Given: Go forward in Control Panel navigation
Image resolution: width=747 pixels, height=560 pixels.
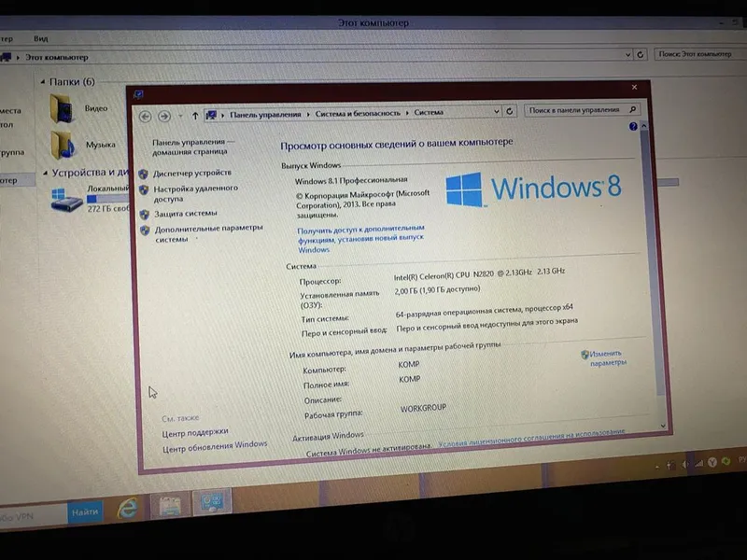Looking at the screenshot, I should click(164, 116).
